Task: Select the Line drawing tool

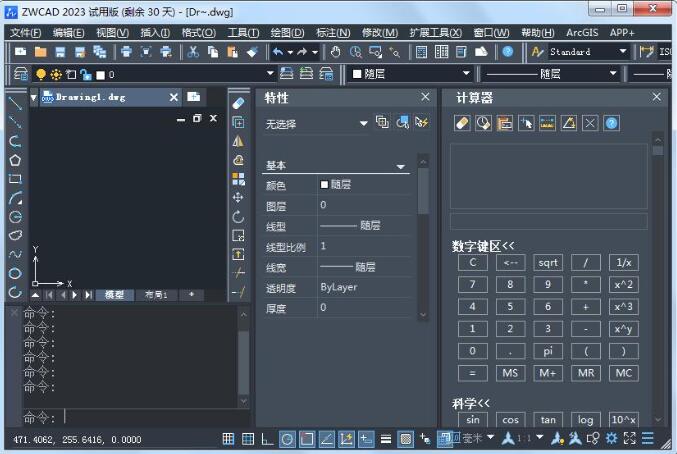Action: (x=15, y=103)
